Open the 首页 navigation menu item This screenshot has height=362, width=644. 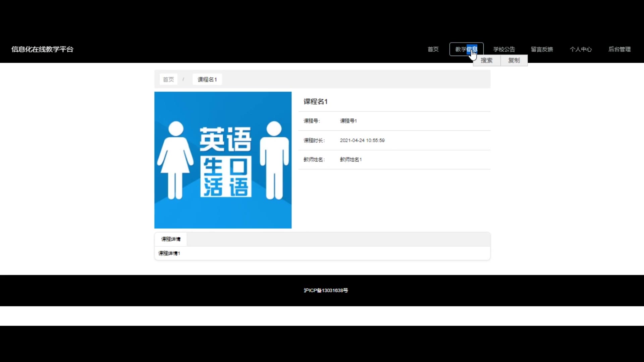[x=433, y=49]
